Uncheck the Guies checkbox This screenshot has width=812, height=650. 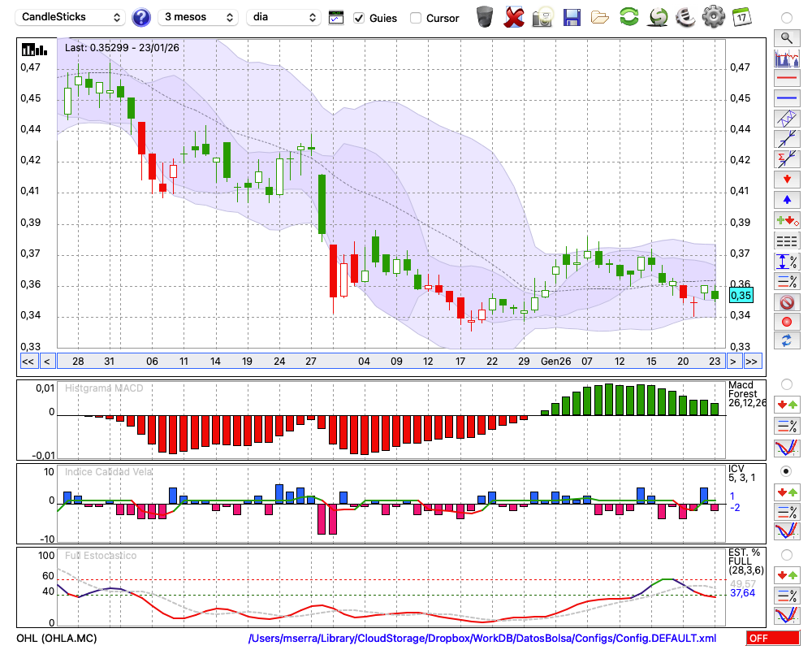[359, 18]
